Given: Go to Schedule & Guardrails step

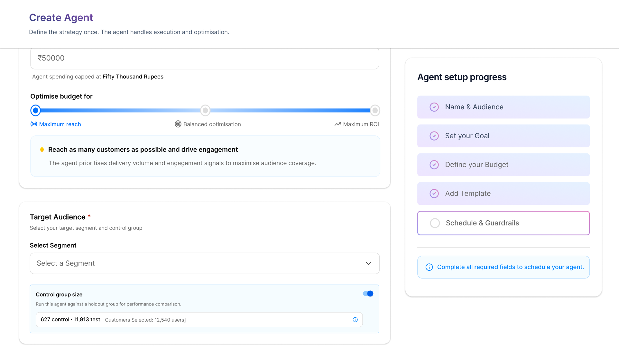Looking at the screenshot, I should pos(504,223).
